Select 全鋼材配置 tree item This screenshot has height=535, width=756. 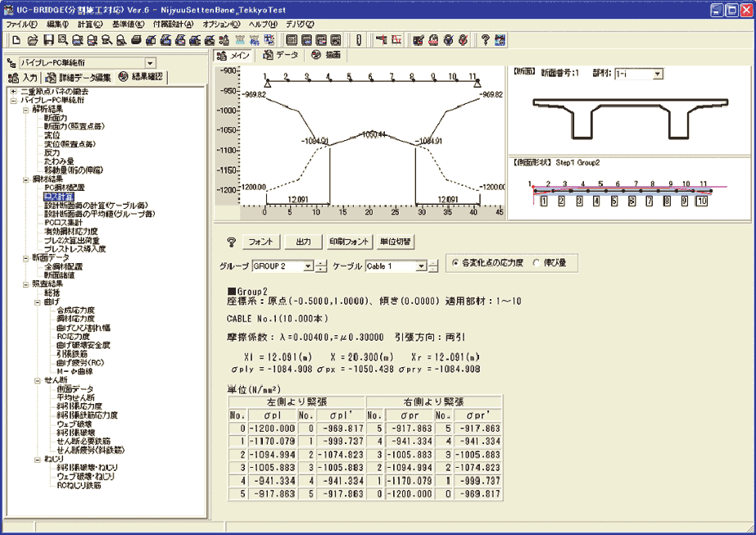[x=64, y=267]
